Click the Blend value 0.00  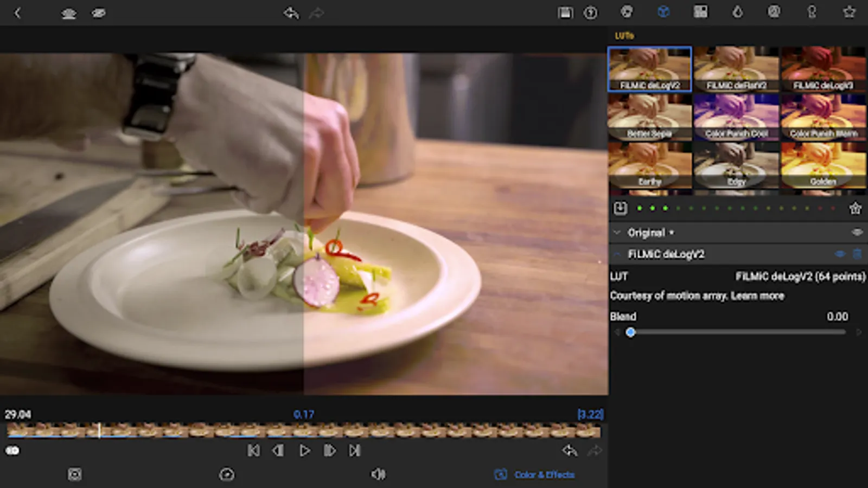click(x=837, y=317)
